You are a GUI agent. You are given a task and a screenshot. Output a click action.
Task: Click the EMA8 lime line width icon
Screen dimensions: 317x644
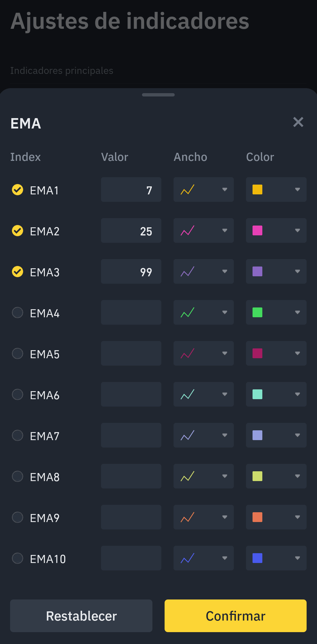coord(187,476)
